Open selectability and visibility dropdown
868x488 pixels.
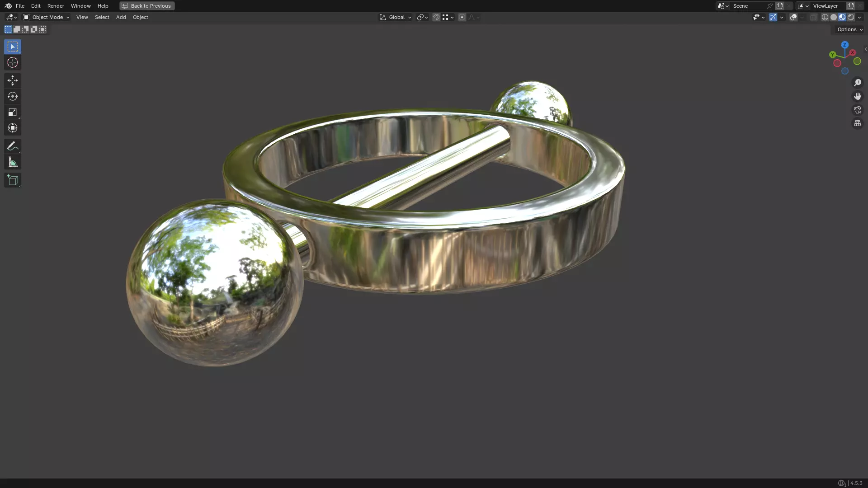pos(759,17)
